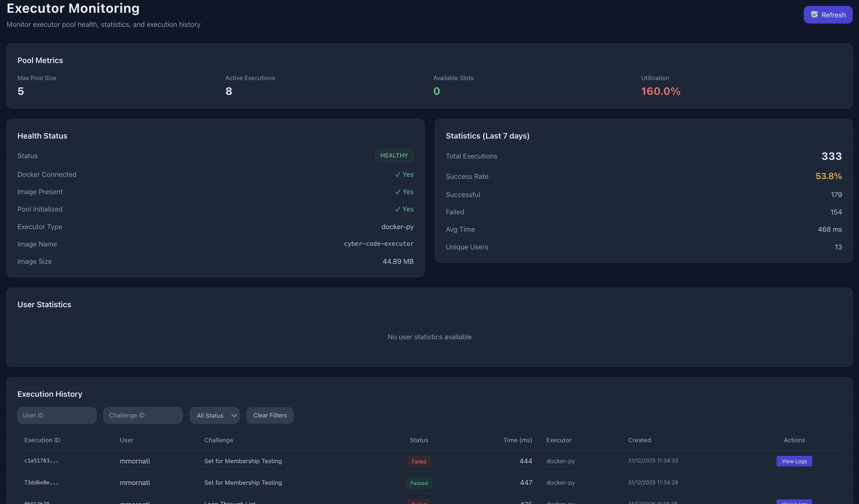Click the challenge name in the 73dd6e0e row
This screenshot has height=504, width=859.
[243, 482]
